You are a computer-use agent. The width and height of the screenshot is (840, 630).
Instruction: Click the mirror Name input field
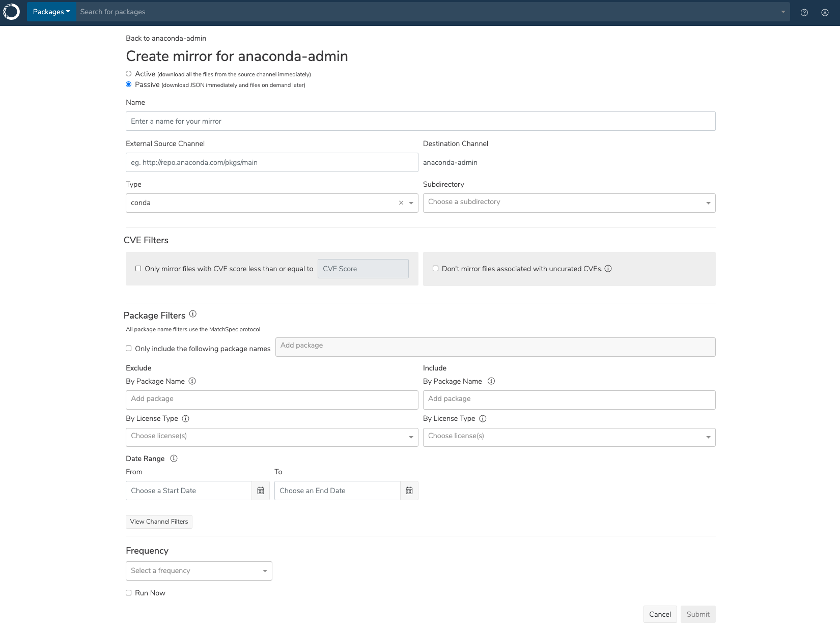point(421,121)
